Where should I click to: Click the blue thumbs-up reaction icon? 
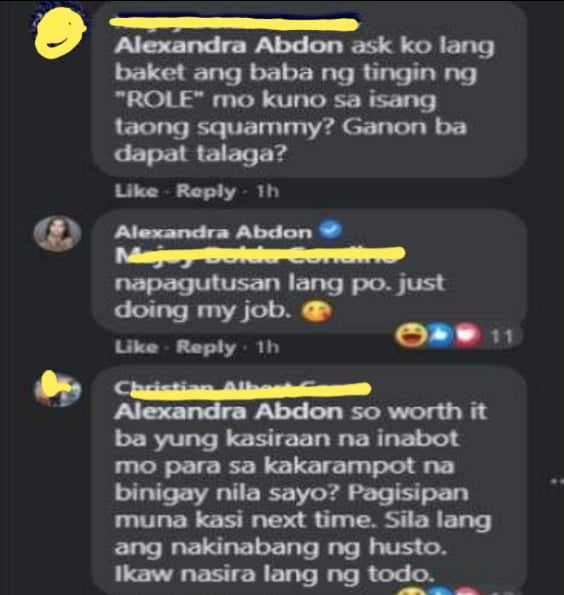[440, 335]
